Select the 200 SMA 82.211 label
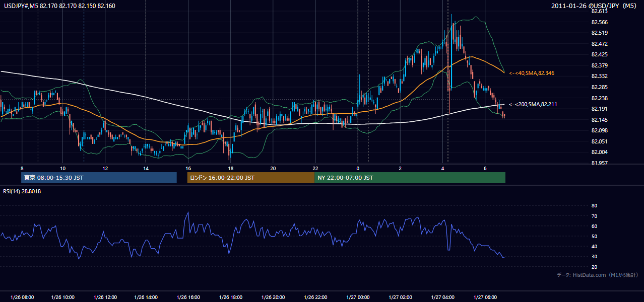644x302 pixels. [533, 104]
